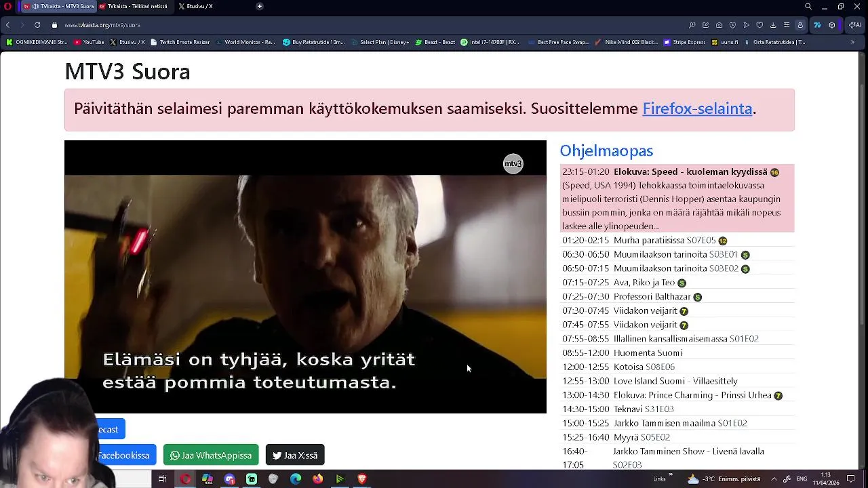Select Ava, Riko ja Teo listing
Viewport: 868px width, 488px height.
pos(677,283)
